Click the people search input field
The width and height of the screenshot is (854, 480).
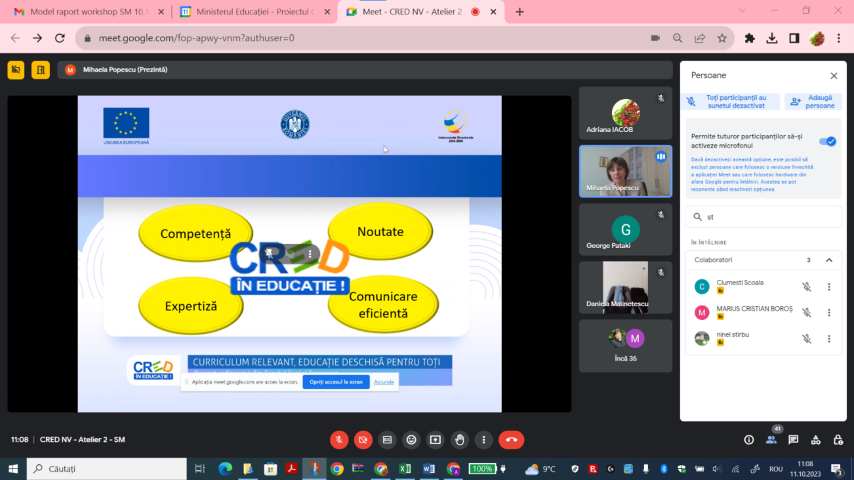[765, 216]
